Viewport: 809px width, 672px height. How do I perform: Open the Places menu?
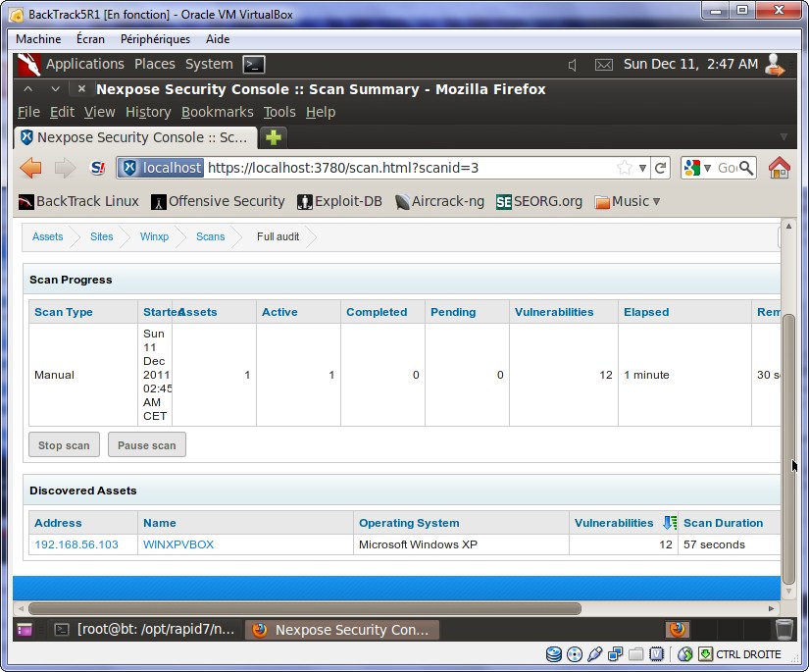pyautogui.click(x=155, y=64)
